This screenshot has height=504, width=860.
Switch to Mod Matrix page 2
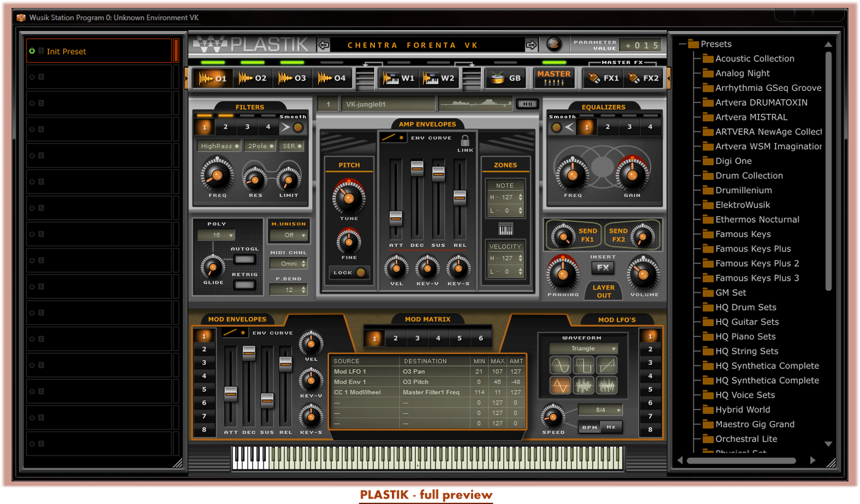click(x=396, y=338)
